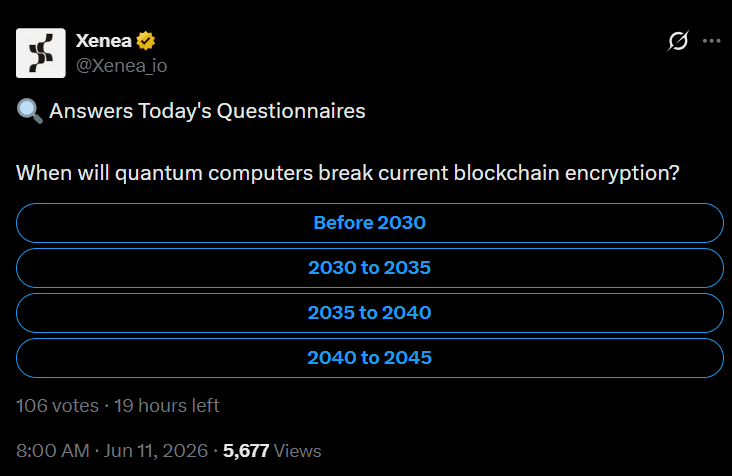Image resolution: width=732 pixels, height=476 pixels.
Task: Click the word Questionnaires in the post
Action: coord(291,111)
